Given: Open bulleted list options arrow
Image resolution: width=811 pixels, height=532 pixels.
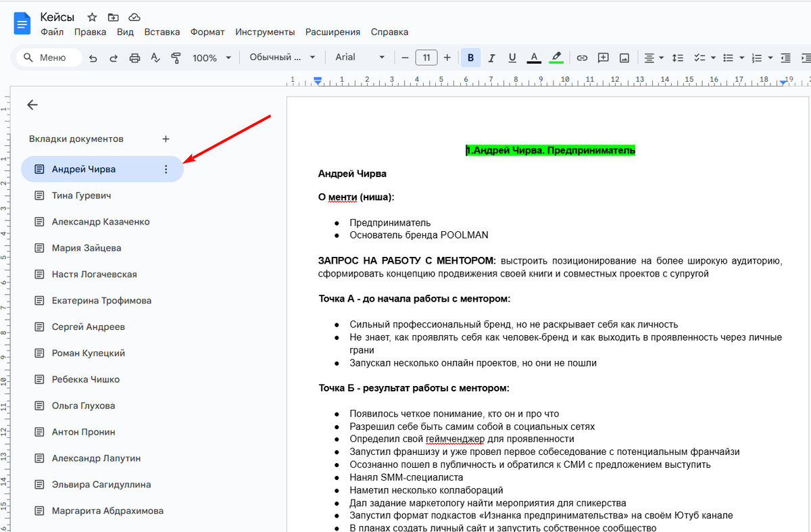Looking at the screenshot, I should (x=741, y=57).
